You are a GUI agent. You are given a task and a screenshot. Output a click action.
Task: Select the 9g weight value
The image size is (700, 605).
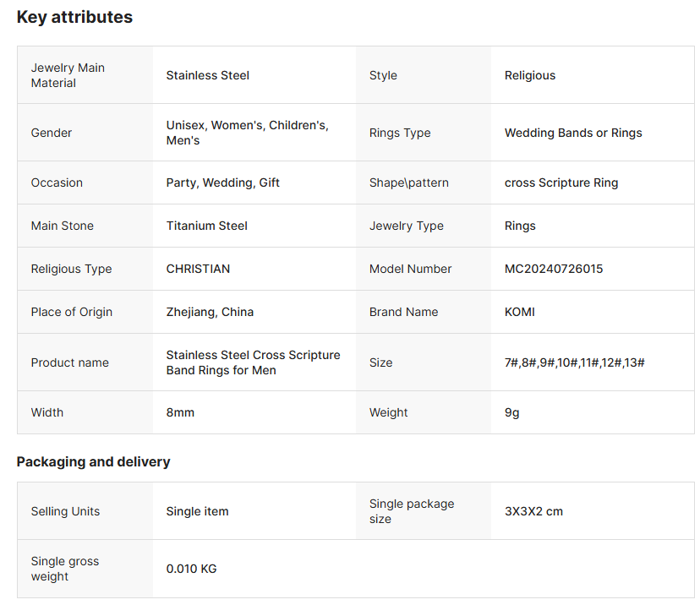pyautogui.click(x=513, y=412)
